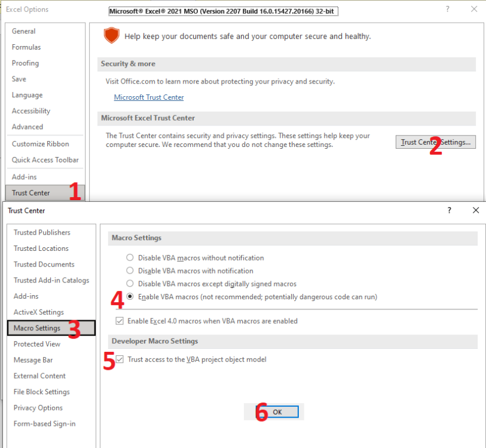Click the Excel version build text

223,11
